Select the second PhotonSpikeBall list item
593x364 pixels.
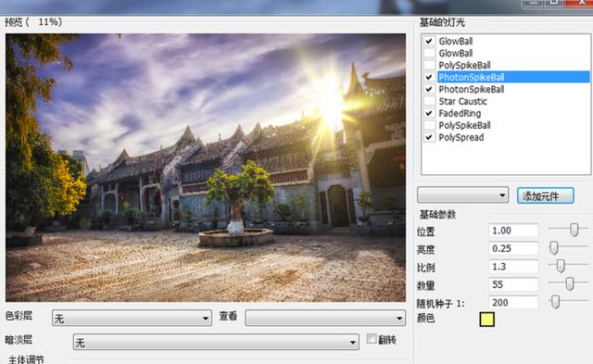click(x=472, y=89)
